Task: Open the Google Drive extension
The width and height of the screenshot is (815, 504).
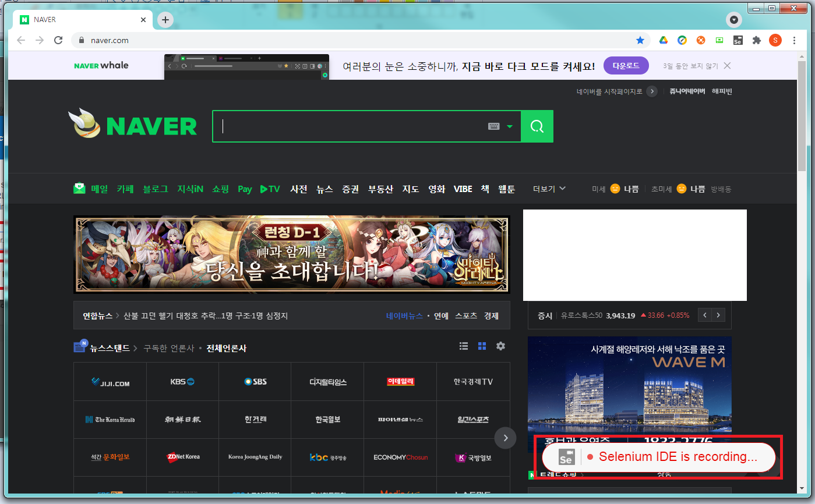Action: [664, 40]
